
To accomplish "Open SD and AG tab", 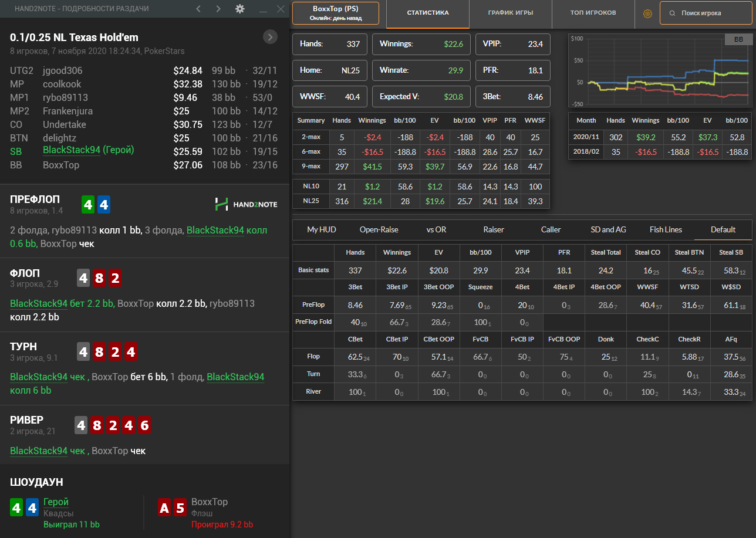I will click(608, 229).
